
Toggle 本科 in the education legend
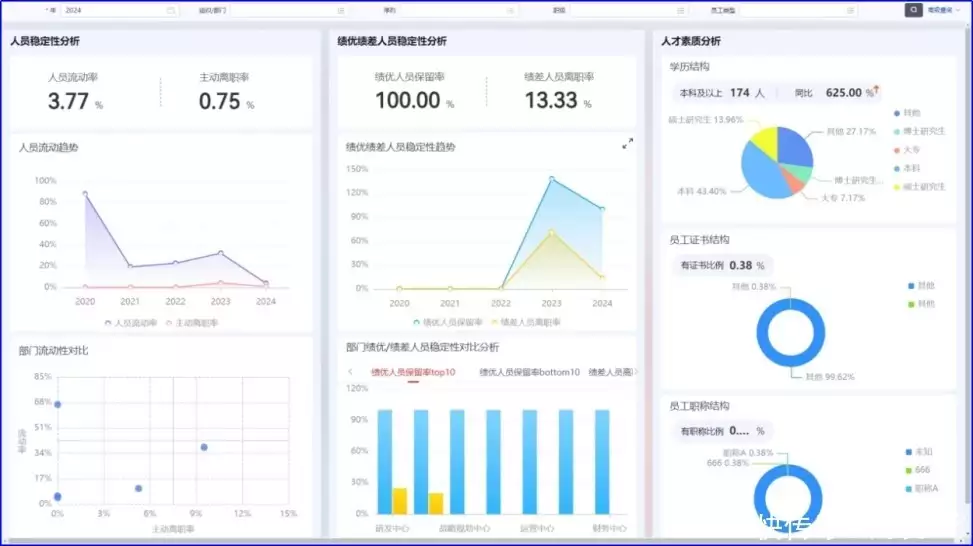click(x=907, y=168)
